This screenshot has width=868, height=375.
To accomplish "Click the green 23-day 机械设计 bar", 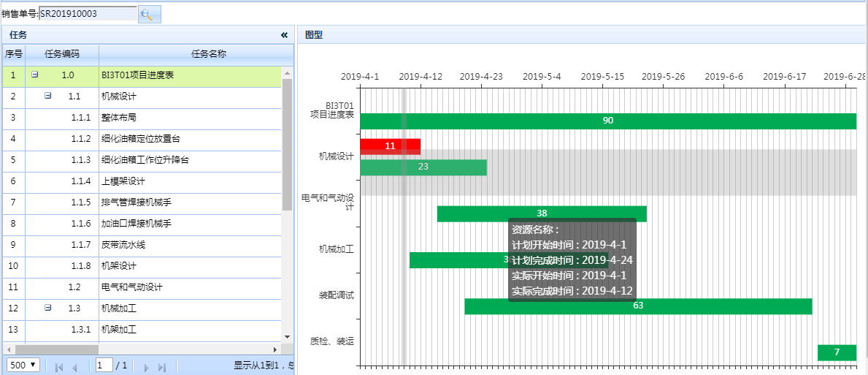I will (x=423, y=167).
